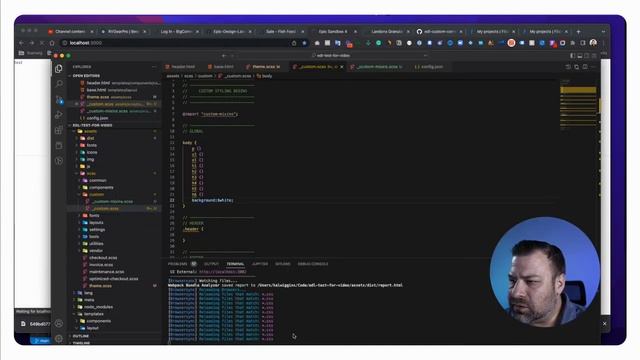640x360 pixels.
Task: Click the external URL link in terminal
Action: (223, 272)
